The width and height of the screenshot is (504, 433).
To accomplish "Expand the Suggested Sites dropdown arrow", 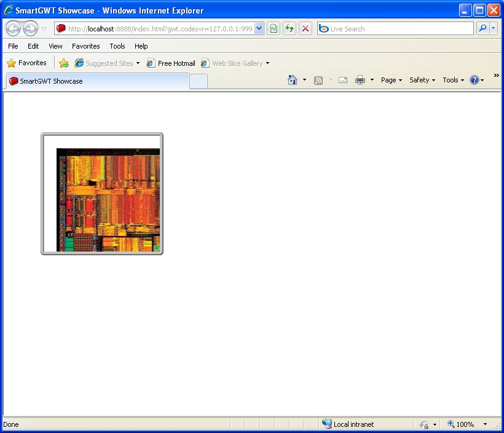I will click(138, 63).
